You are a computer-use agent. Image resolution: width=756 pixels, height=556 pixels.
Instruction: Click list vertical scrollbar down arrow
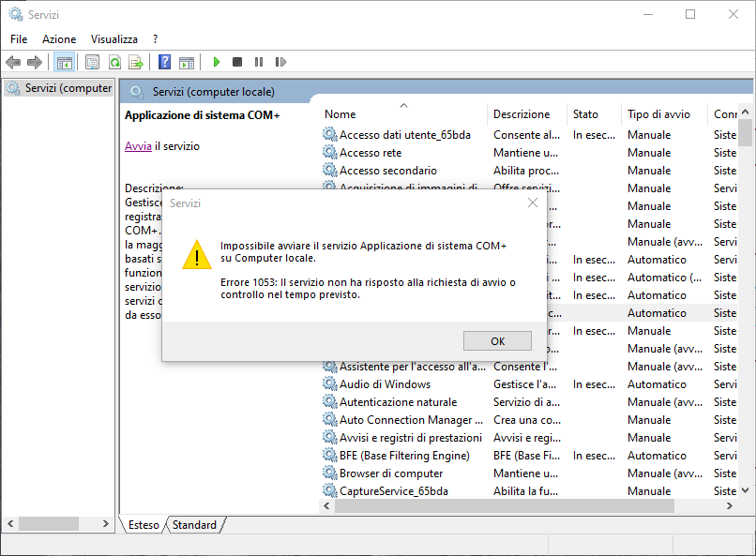[x=746, y=491]
